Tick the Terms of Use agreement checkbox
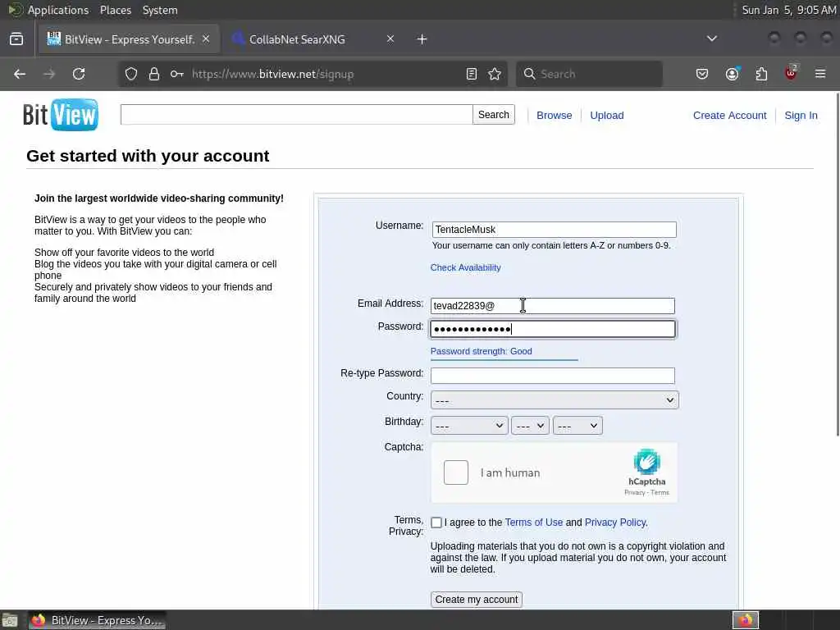Viewport: 840px width, 630px height. (436, 523)
